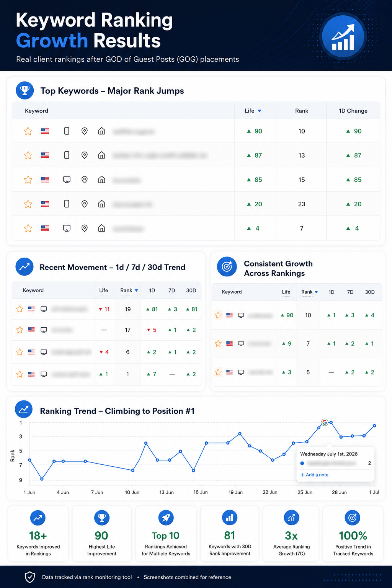
Task: Toggle favorite star on rank 10 keyword row
Action: click(x=28, y=131)
